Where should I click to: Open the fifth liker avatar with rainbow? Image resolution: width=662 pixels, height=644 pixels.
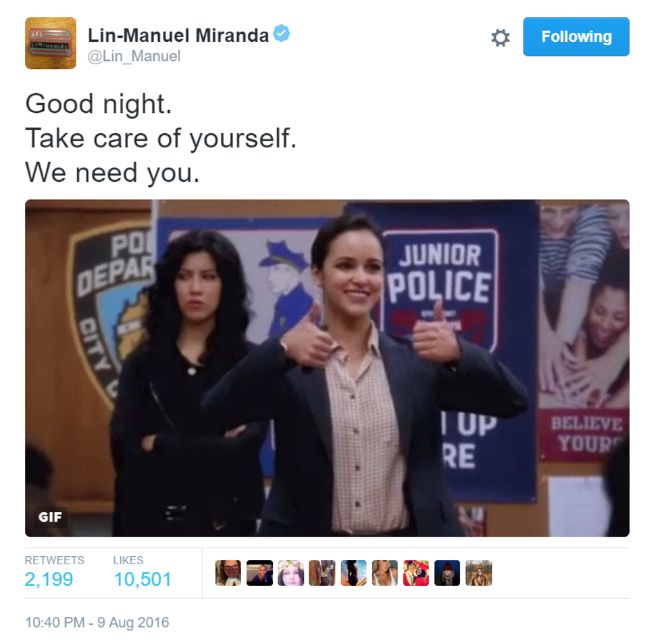tap(353, 573)
